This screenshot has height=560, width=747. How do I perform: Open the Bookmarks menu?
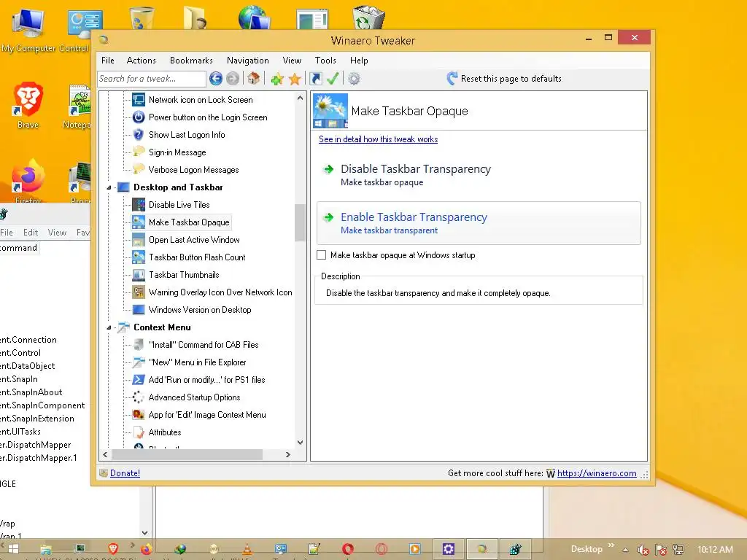(191, 61)
